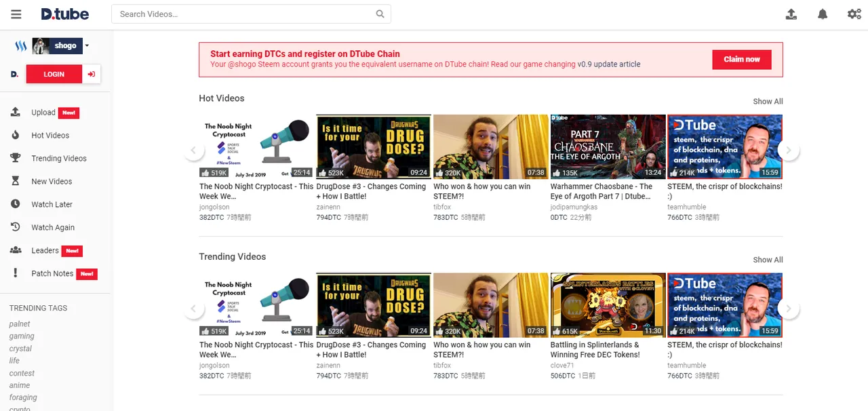Image resolution: width=868 pixels, height=411 pixels.
Task: Click the Upload sidebar icon
Action: point(16,113)
